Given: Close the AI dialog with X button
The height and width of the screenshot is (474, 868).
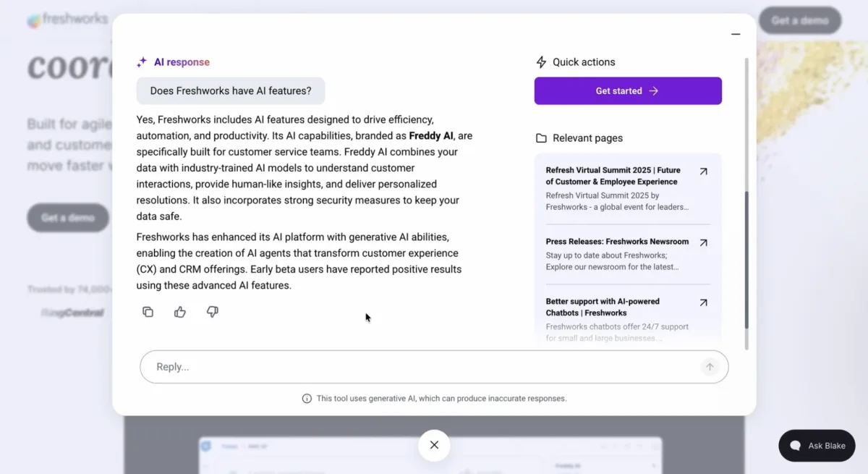Looking at the screenshot, I should [x=434, y=445].
